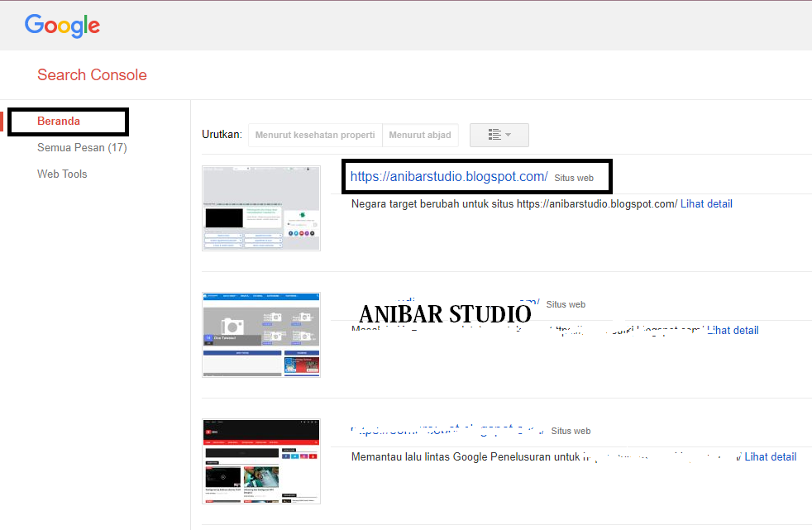Click Lihat detail for Negara target message
Screen dimensions: 812x530
(x=706, y=204)
